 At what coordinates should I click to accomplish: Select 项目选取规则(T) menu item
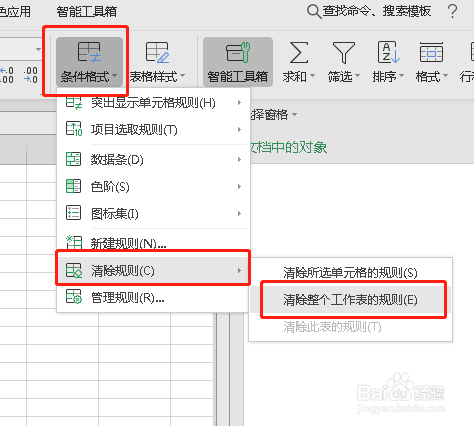pyautogui.click(x=153, y=129)
